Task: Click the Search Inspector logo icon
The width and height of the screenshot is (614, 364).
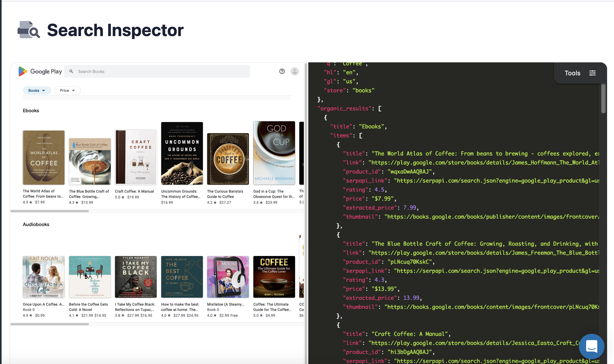Action: 28,30
